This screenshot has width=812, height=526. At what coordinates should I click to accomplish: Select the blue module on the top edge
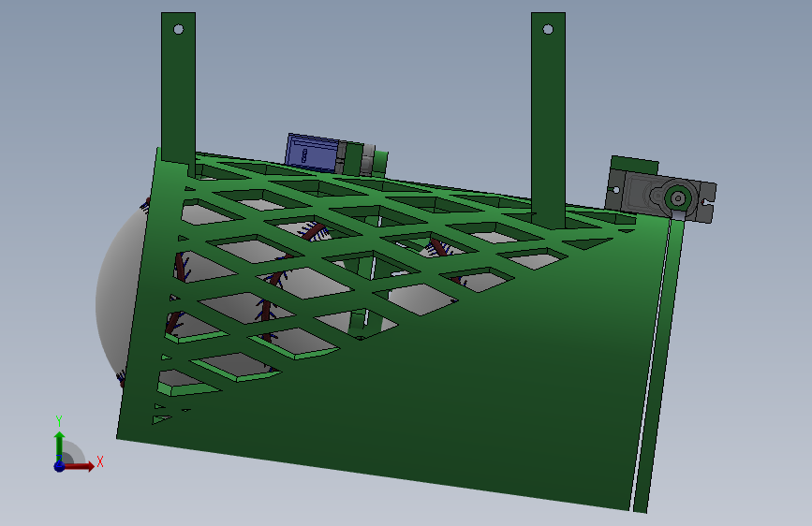313,153
